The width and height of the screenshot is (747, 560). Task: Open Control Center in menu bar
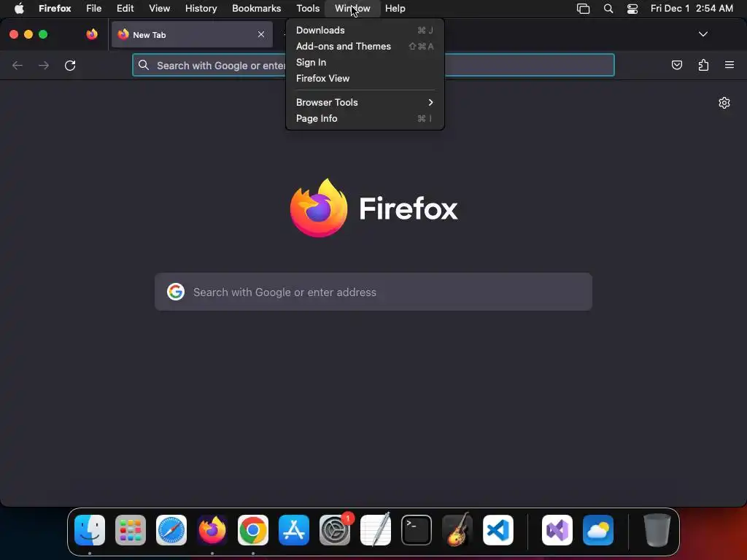coord(632,8)
